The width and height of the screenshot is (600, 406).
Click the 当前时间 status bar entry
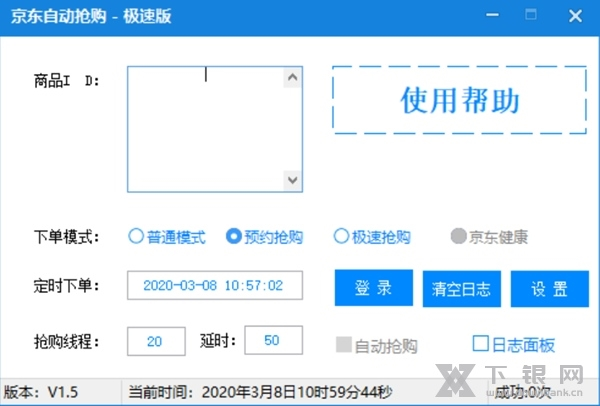260,392
